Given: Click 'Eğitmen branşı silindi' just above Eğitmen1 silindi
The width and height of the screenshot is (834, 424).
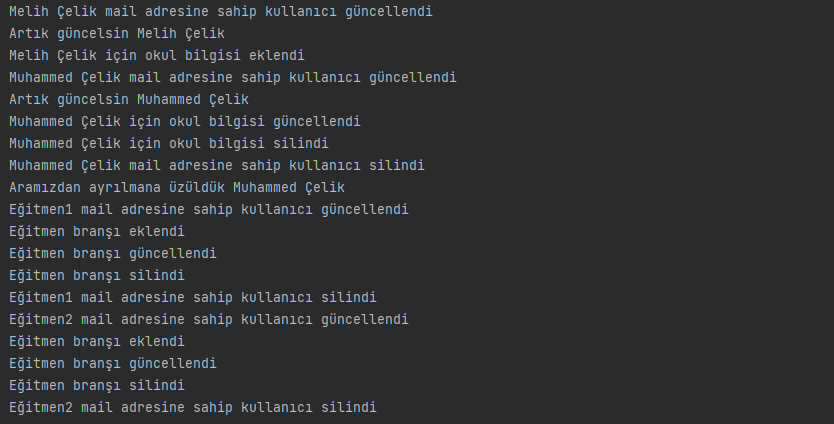Looking at the screenshot, I should 96,276.
